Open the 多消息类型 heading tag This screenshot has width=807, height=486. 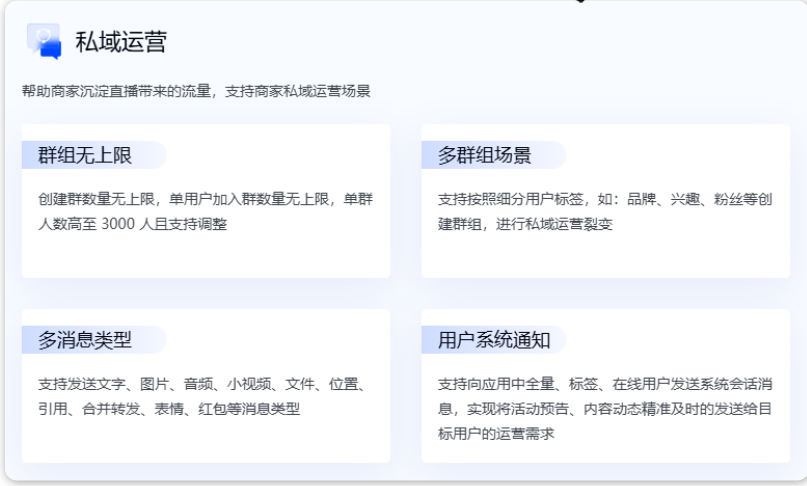coord(94,340)
